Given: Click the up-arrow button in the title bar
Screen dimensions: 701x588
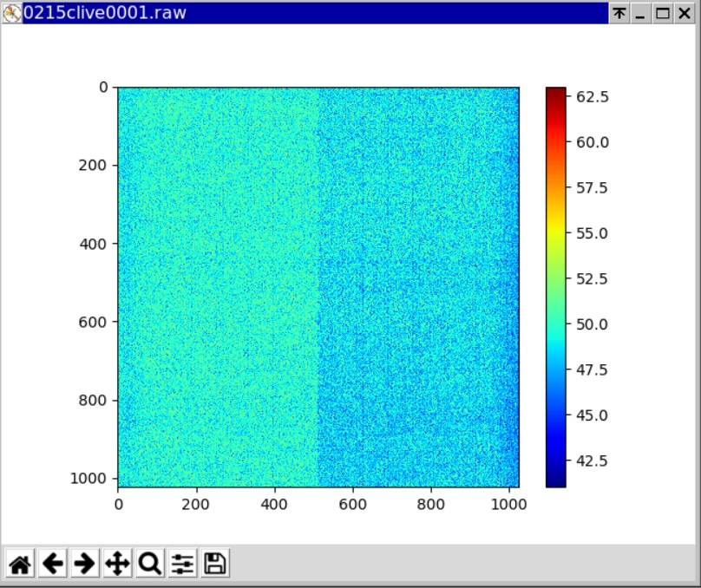Looking at the screenshot, I should tap(619, 13).
